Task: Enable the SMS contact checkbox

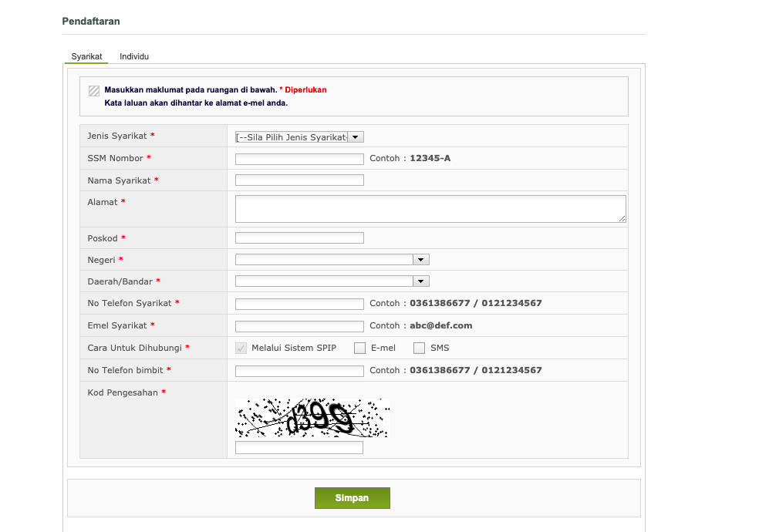Action: point(420,348)
